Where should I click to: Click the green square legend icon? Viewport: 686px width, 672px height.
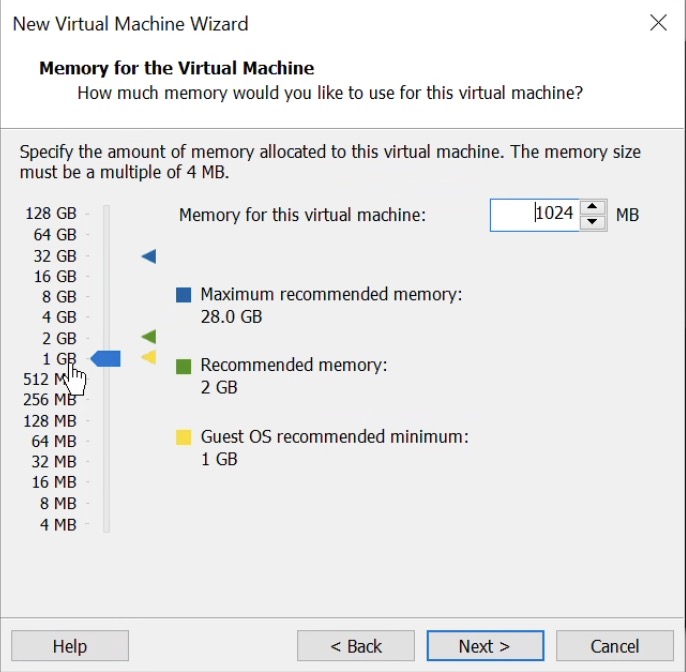click(x=183, y=366)
